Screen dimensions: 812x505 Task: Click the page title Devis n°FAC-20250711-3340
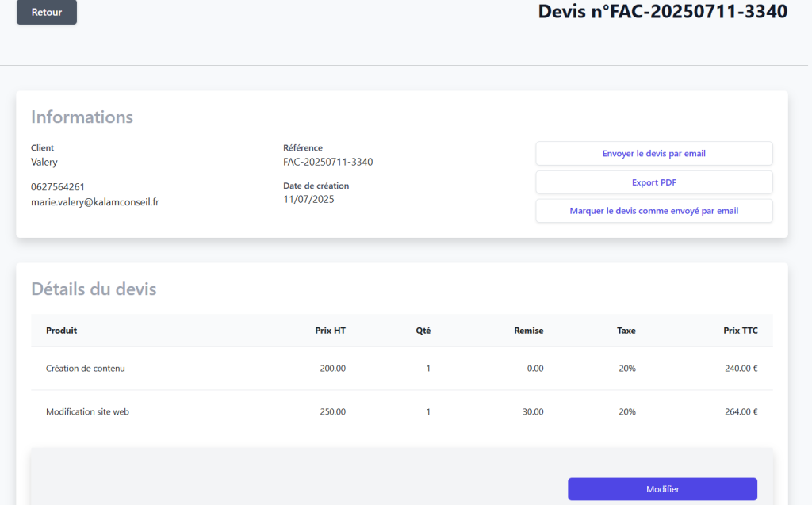[663, 11]
